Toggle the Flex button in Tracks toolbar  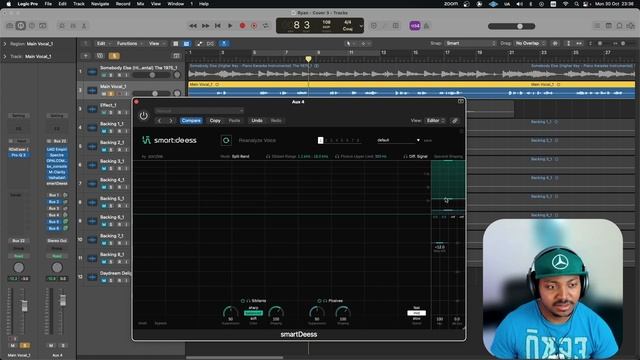tap(211, 44)
